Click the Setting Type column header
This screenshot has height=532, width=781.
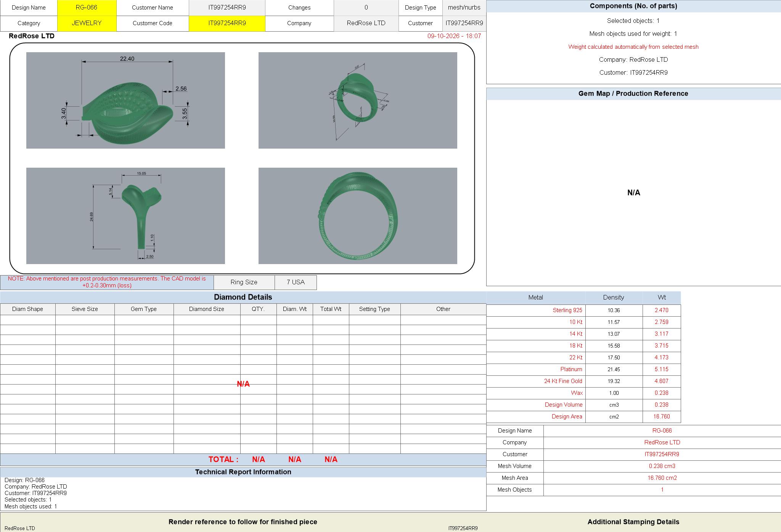tap(374, 309)
